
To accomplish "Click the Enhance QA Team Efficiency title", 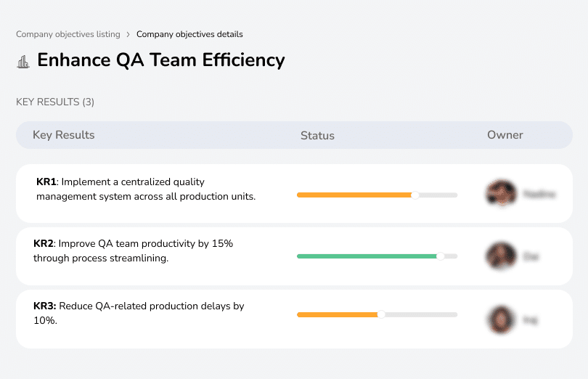I will [x=161, y=60].
